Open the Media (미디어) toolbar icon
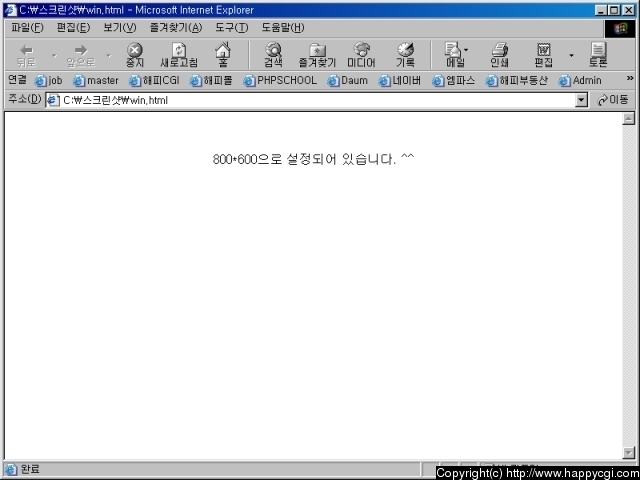 361,49
